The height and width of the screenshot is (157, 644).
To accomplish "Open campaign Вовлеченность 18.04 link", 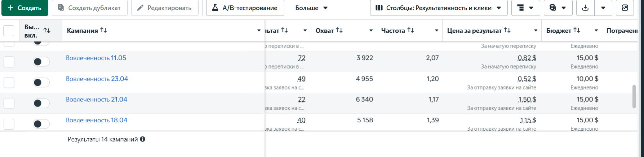I will (x=97, y=120).
